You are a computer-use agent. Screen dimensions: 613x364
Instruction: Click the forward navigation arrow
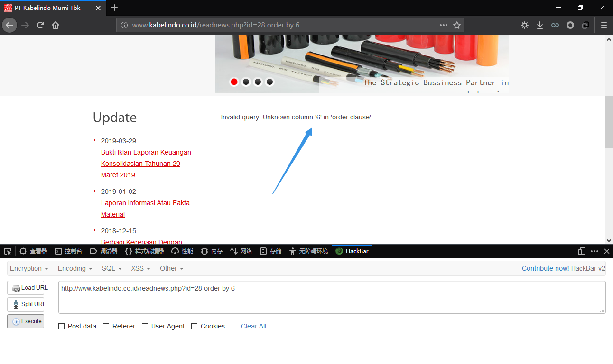(x=25, y=25)
